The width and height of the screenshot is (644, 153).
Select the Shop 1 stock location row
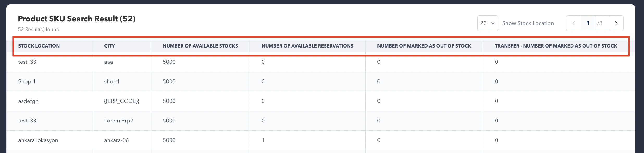pos(27,81)
